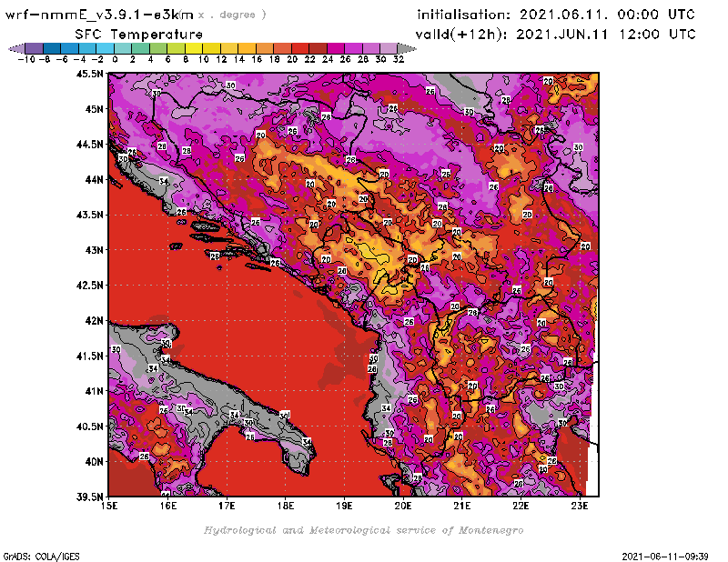Click the '41.5N' latitude label
Screen dimensions: 728x562
pyautogui.click(x=89, y=356)
